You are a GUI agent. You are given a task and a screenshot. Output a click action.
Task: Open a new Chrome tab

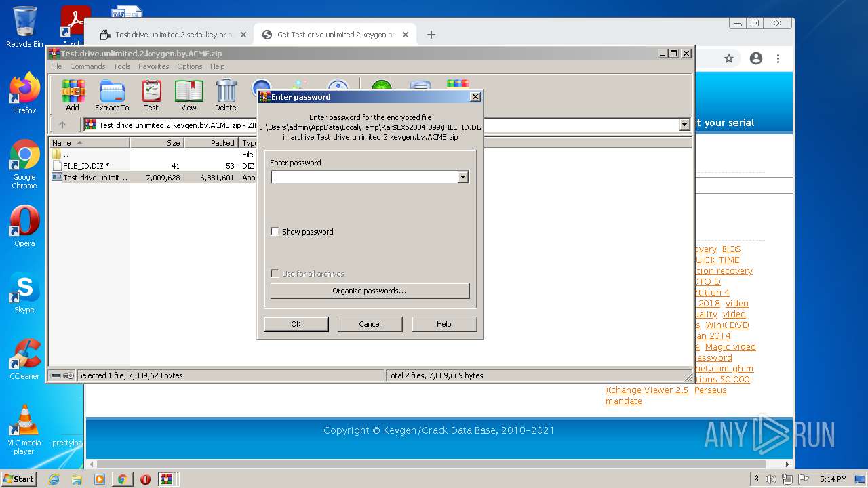(x=431, y=35)
